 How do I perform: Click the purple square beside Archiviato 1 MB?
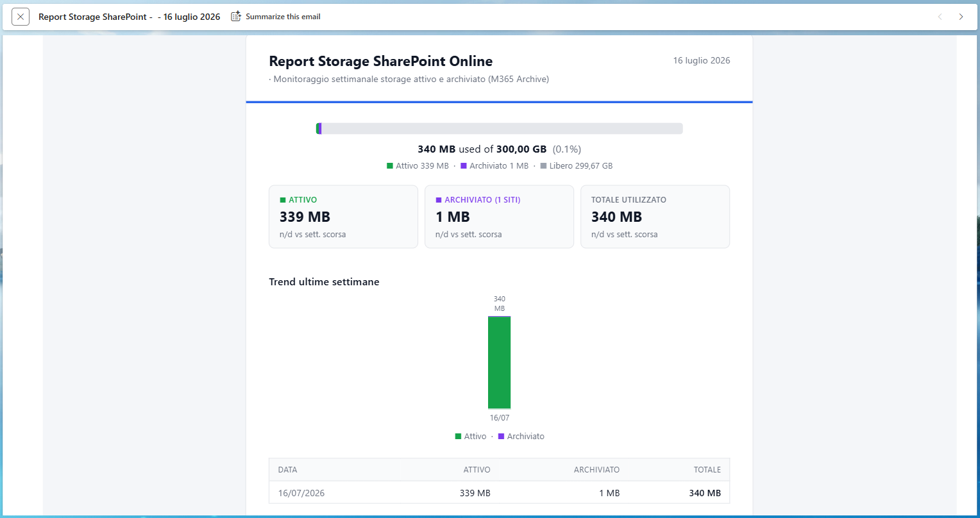pos(463,166)
